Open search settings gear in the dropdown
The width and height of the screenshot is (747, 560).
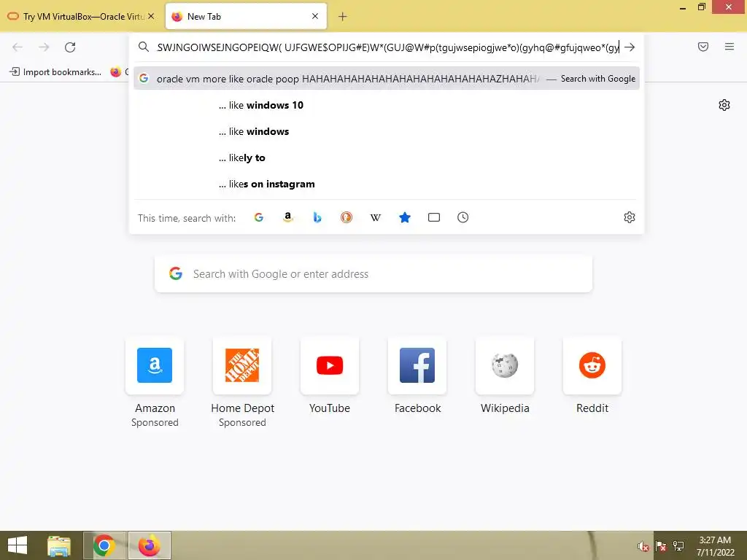pyautogui.click(x=630, y=217)
